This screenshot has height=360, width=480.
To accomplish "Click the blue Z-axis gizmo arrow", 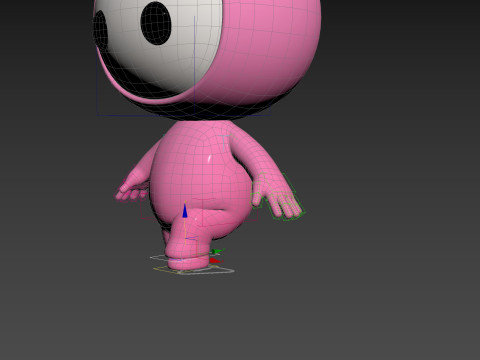I will click(x=185, y=211).
